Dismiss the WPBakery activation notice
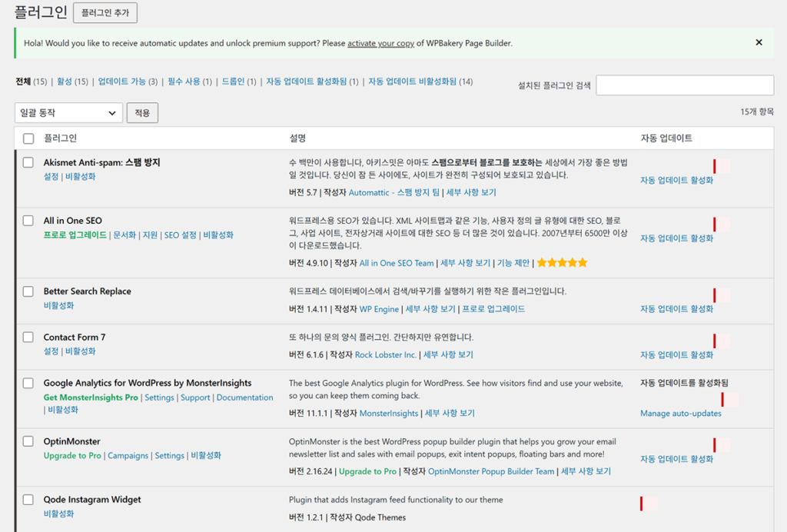The width and height of the screenshot is (787, 532). point(759,42)
